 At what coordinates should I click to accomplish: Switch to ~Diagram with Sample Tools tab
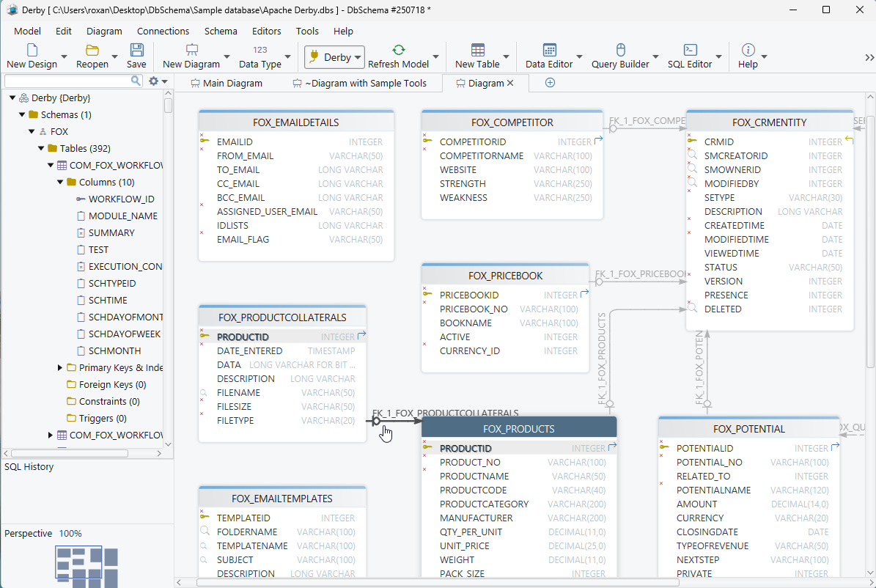pyautogui.click(x=360, y=84)
